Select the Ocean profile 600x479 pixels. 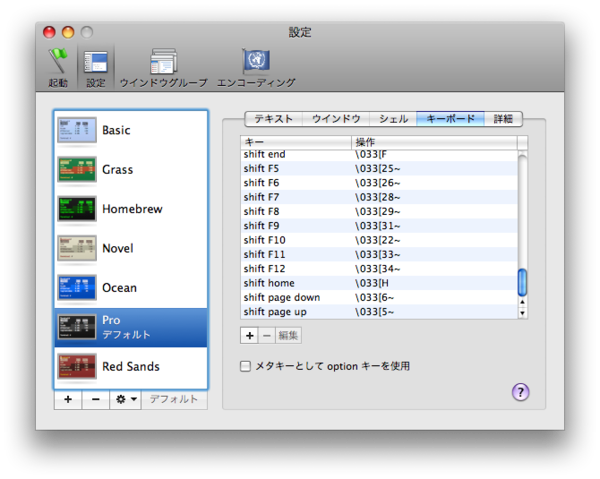[131, 288]
